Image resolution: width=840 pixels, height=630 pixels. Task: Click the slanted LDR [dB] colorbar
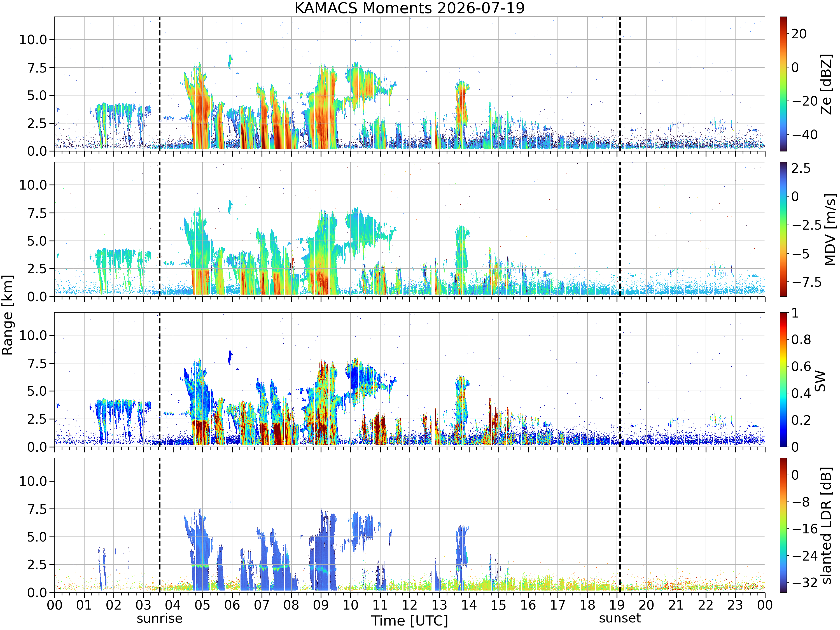click(x=783, y=525)
